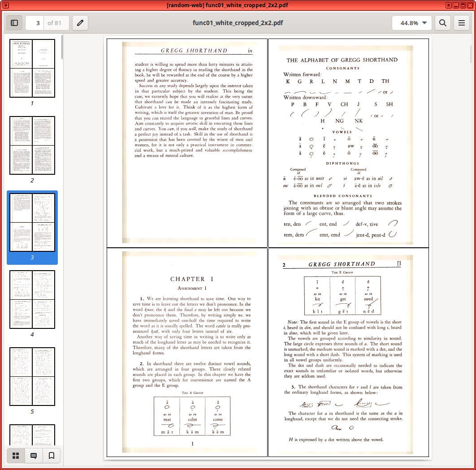Switch to the annotations sidebar view

pos(34,456)
